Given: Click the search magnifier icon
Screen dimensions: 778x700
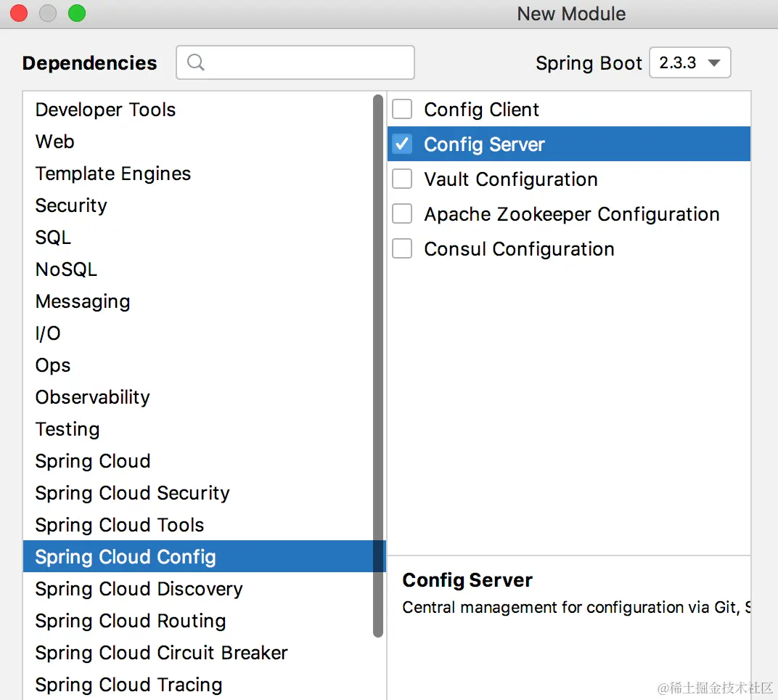Looking at the screenshot, I should point(195,62).
